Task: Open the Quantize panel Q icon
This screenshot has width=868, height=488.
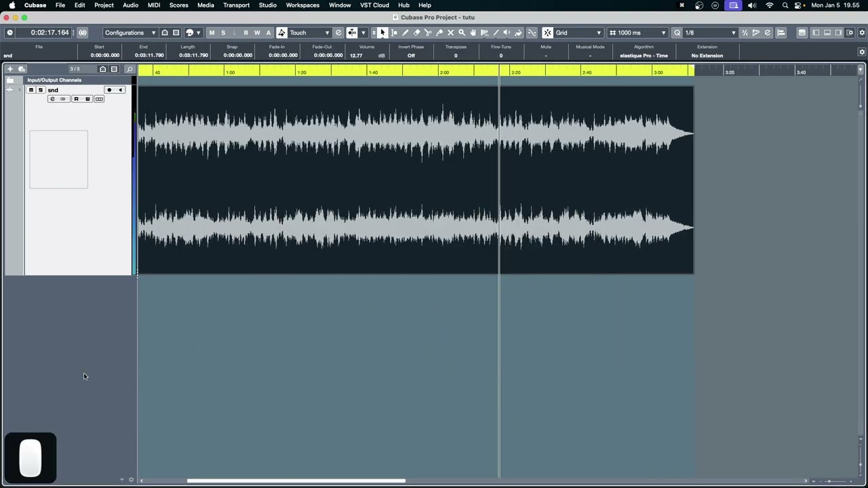Action: pyautogui.click(x=677, y=33)
